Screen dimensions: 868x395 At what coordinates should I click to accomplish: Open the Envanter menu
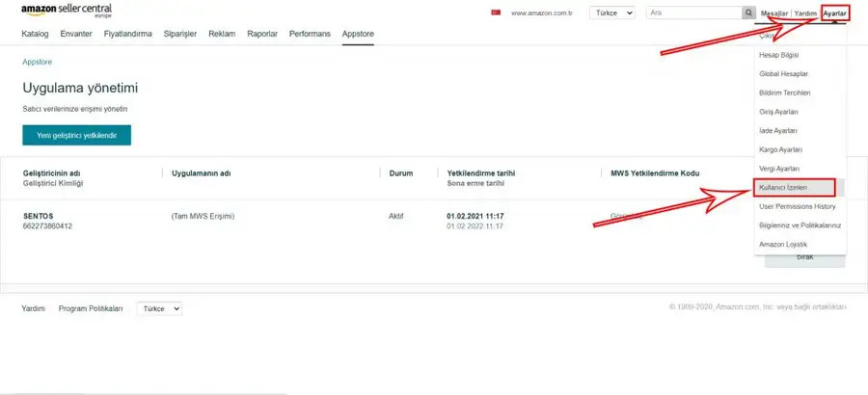click(76, 34)
